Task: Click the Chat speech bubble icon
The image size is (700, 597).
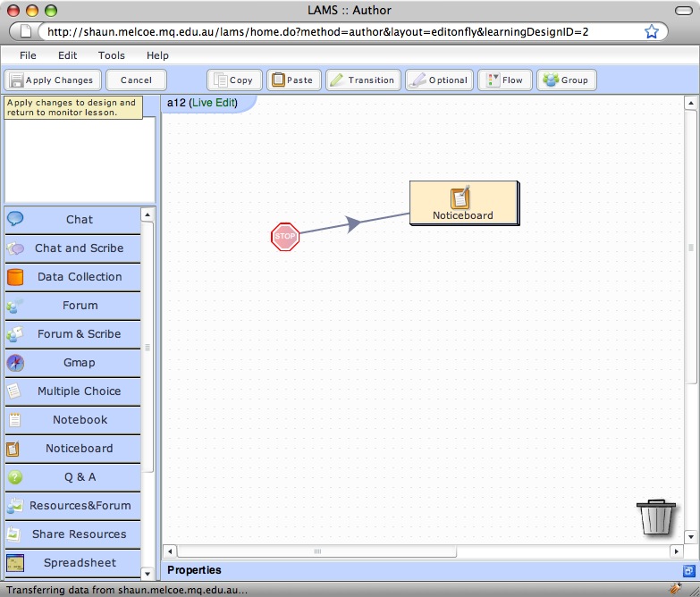Action: pos(15,219)
